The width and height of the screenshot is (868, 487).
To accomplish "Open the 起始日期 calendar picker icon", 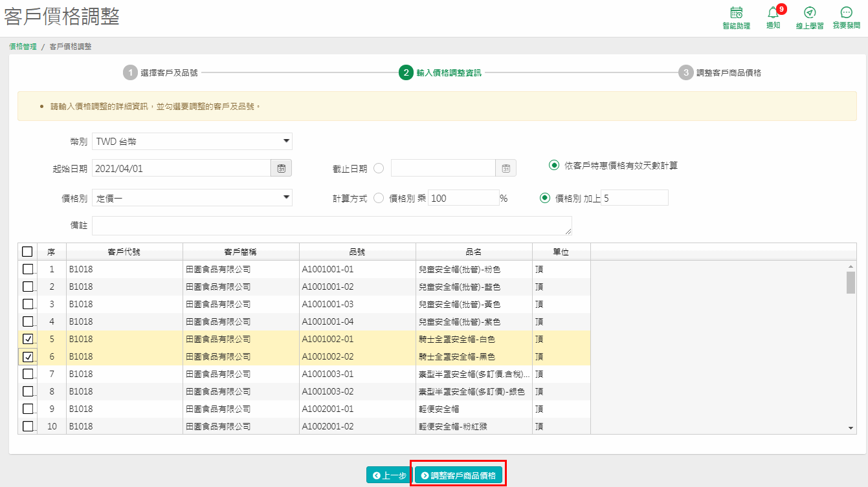I will 282,168.
